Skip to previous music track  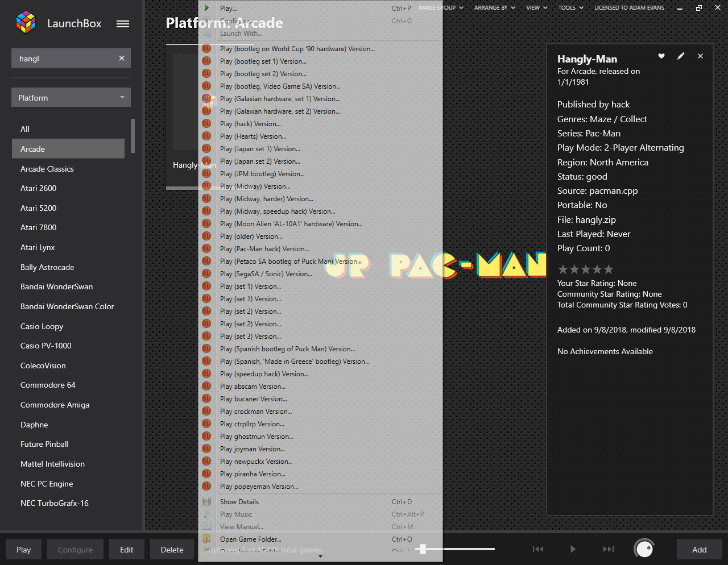click(x=538, y=549)
